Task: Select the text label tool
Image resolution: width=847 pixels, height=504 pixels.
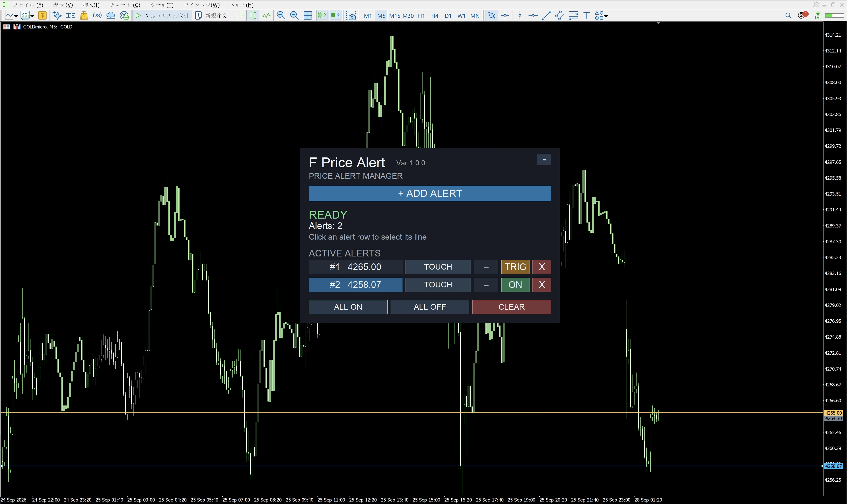Action: [x=587, y=16]
